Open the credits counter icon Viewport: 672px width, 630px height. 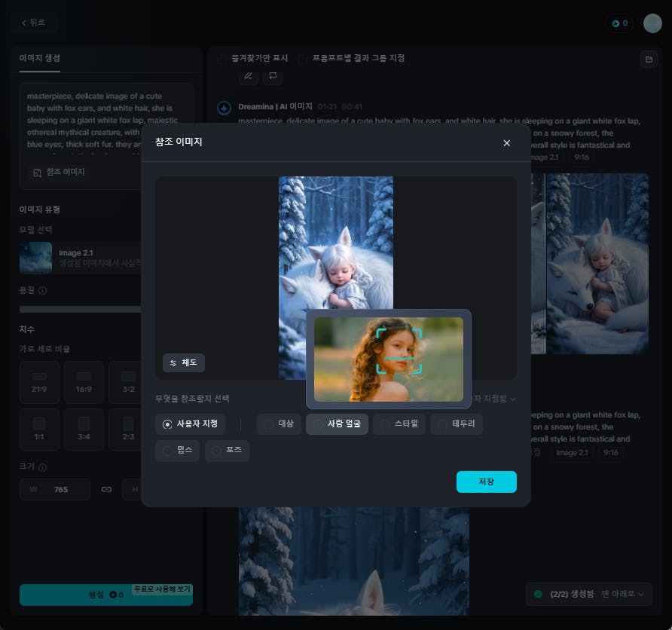tap(620, 23)
